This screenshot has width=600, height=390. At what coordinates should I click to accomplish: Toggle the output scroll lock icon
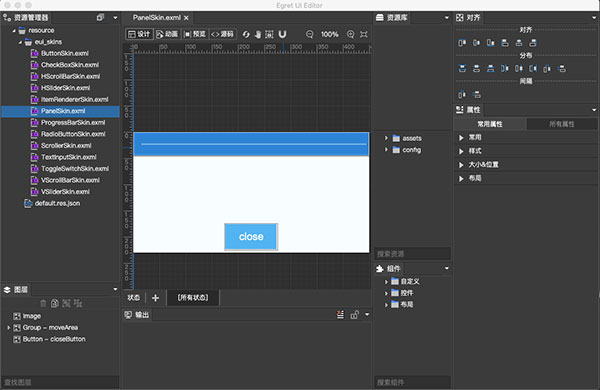pyautogui.click(x=354, y=315)
